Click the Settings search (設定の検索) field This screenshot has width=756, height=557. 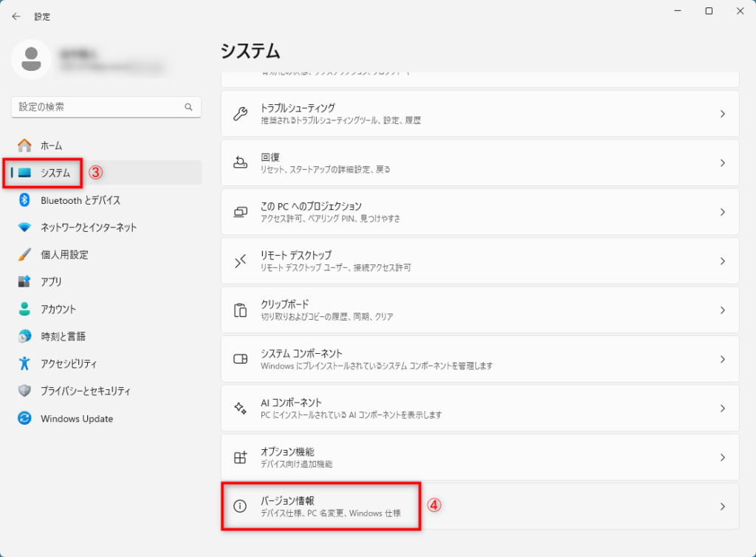tap(96, 107)
